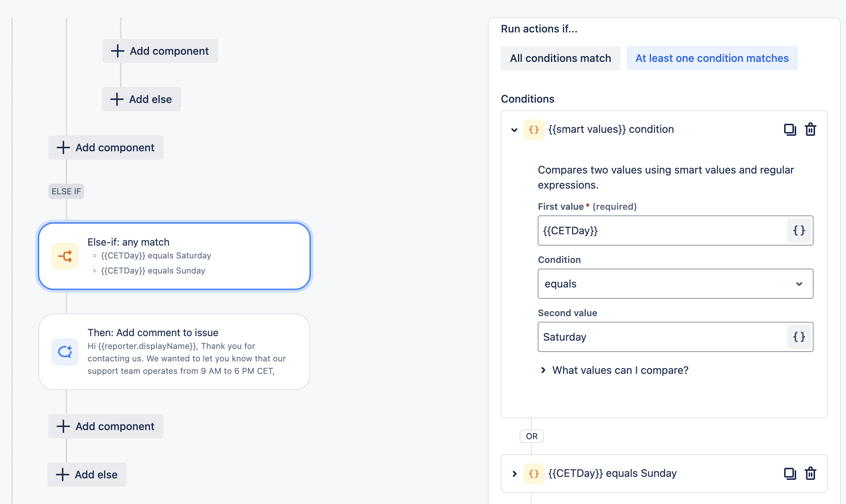The width and height of the screenshot is (846, 504).
Task: Open the Condition equals dropdown
Action: coord(675,284)
